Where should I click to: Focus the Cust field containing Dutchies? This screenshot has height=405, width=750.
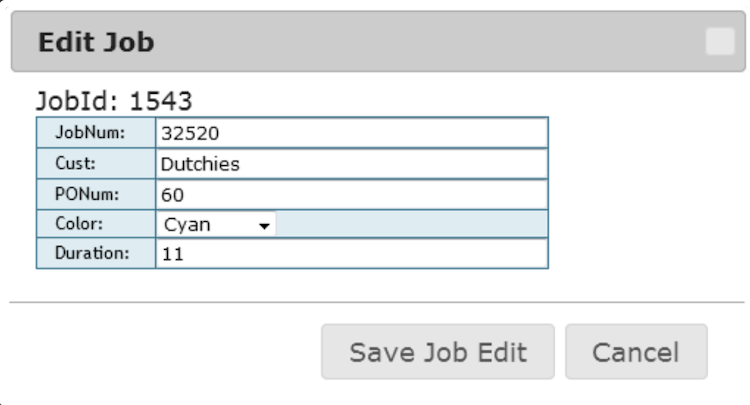[x=351, y=163]
